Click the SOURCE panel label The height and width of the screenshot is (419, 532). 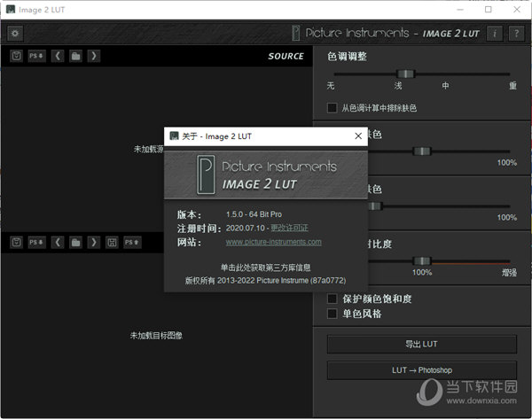click(x=286, y=56)
